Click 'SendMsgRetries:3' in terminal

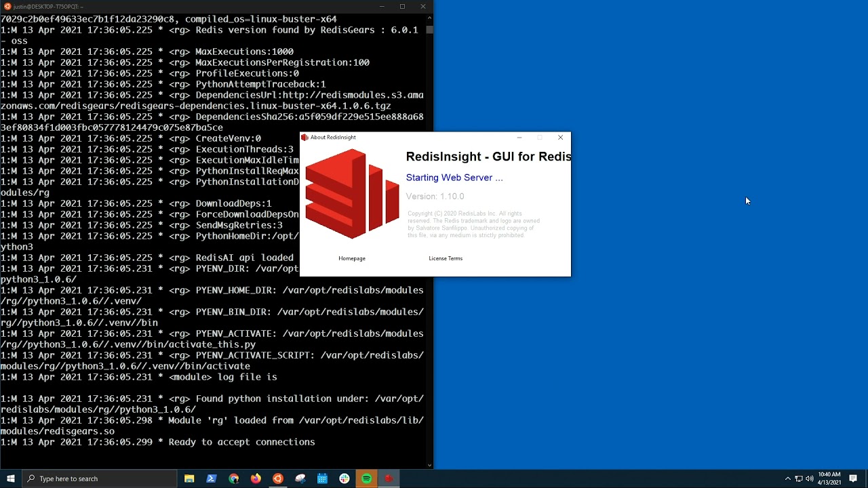239,225
